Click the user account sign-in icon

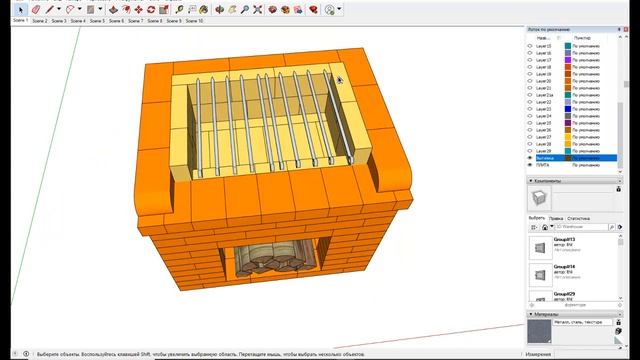330,9
